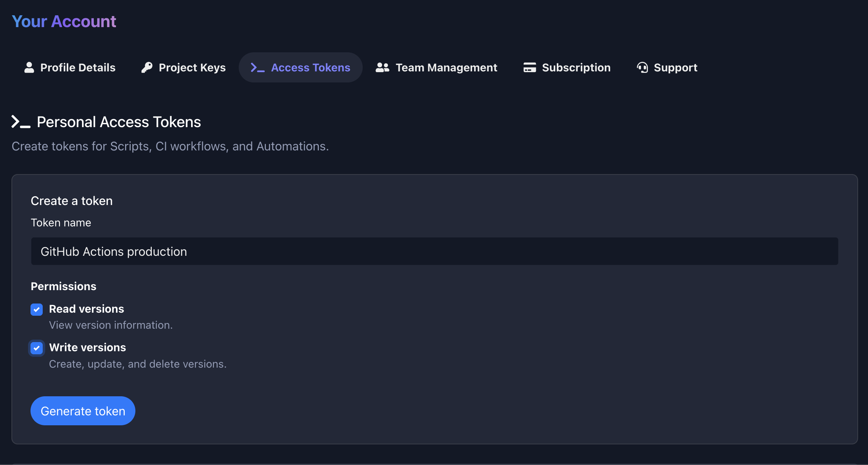Click the Your Account page title
This screenshot has height=465, width=868.
click(64, 21)
